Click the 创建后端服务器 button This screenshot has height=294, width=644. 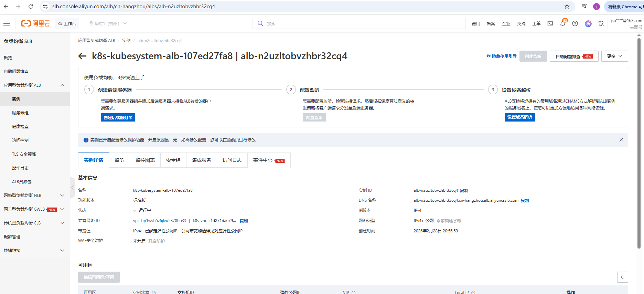118,117
